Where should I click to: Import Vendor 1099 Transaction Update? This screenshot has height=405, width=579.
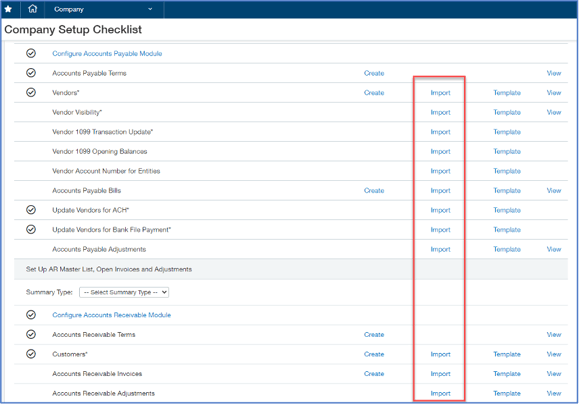[441, 132]
